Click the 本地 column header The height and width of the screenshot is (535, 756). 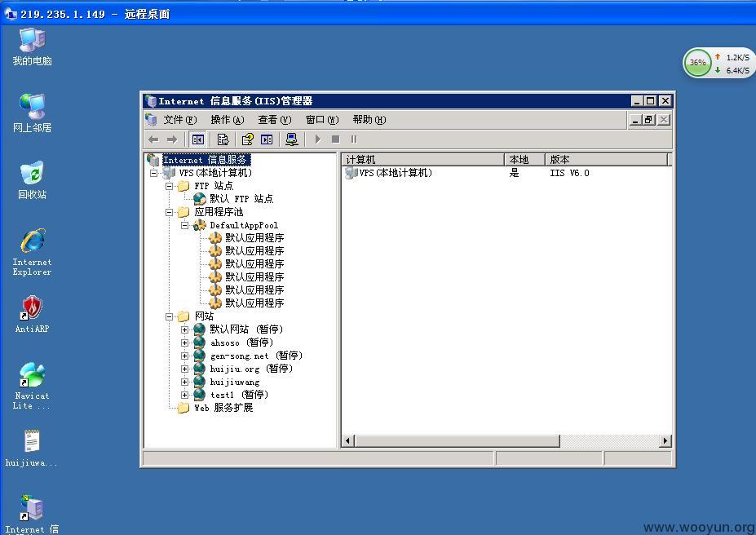pyautogui.click(x=524, y=160)
